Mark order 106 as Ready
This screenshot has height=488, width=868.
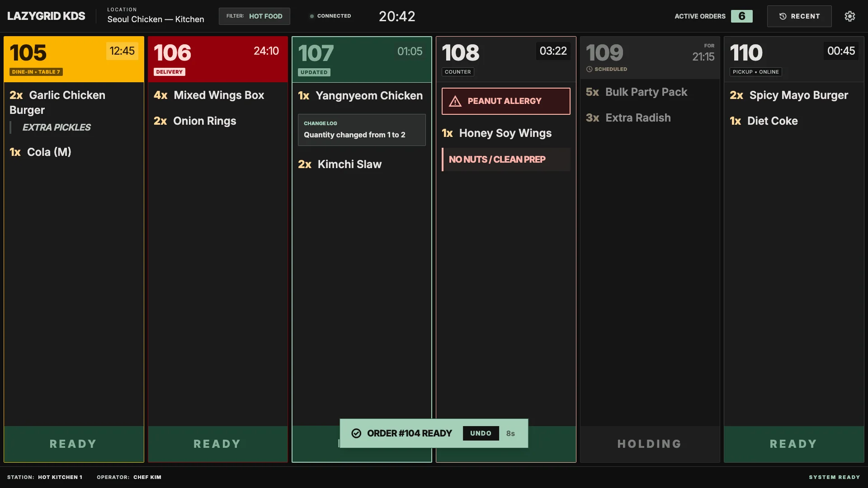(x=217, y=444)
